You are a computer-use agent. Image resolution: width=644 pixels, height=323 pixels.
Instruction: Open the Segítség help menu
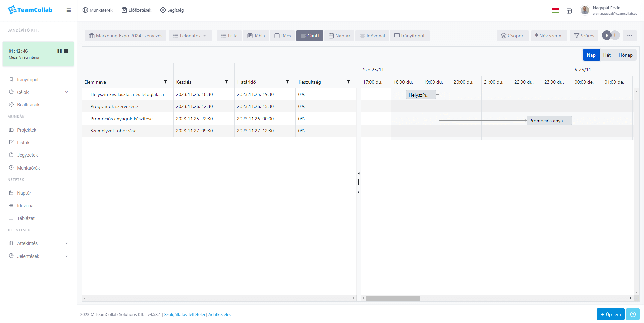tap(172, 10)
